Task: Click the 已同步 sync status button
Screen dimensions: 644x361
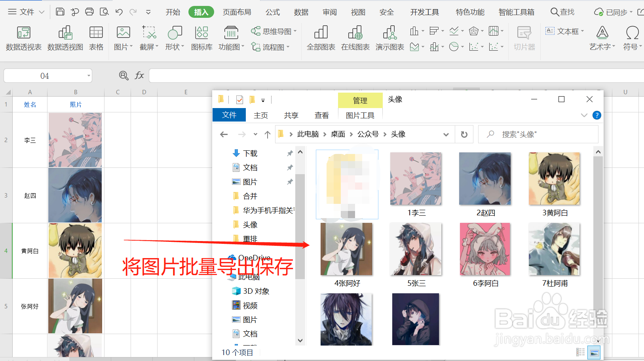Action: 613,12
